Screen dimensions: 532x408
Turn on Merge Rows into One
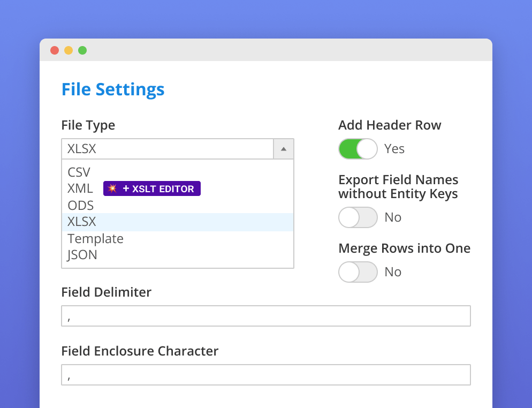point(358,272)
